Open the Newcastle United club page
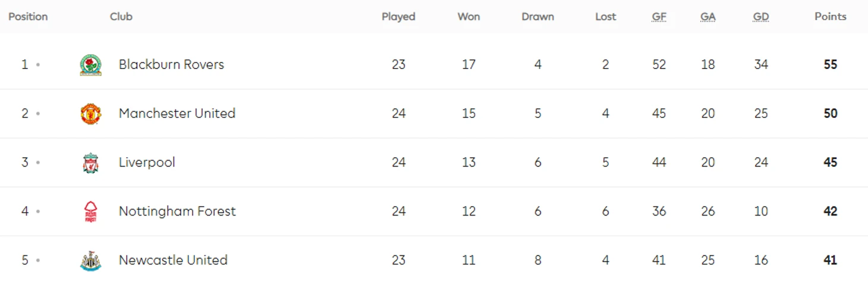Viewport: 868px width, 284px height. point(173,260)
